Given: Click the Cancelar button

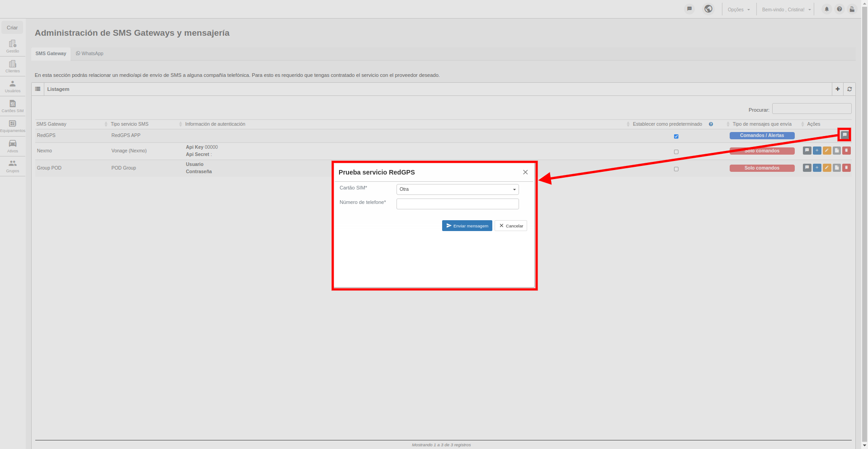Looking at the screenshot, I should (x=511, y=226).
